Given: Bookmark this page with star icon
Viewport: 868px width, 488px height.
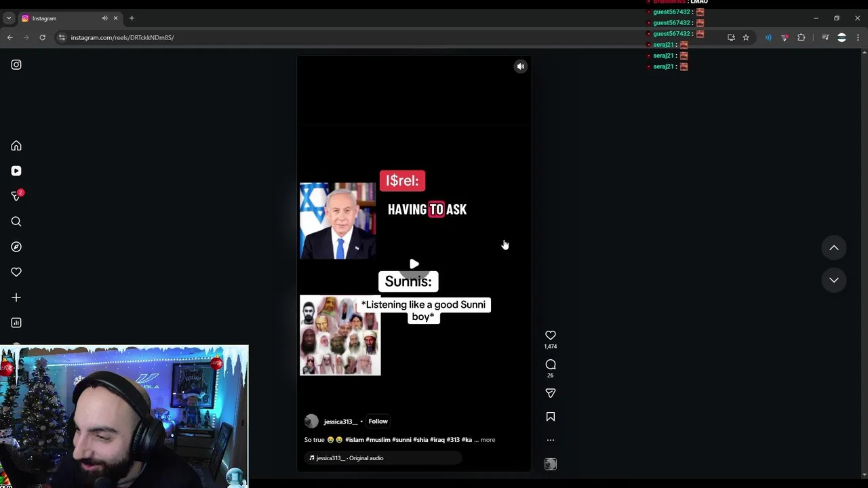Looking at the screenshot, I should [746, 37].
